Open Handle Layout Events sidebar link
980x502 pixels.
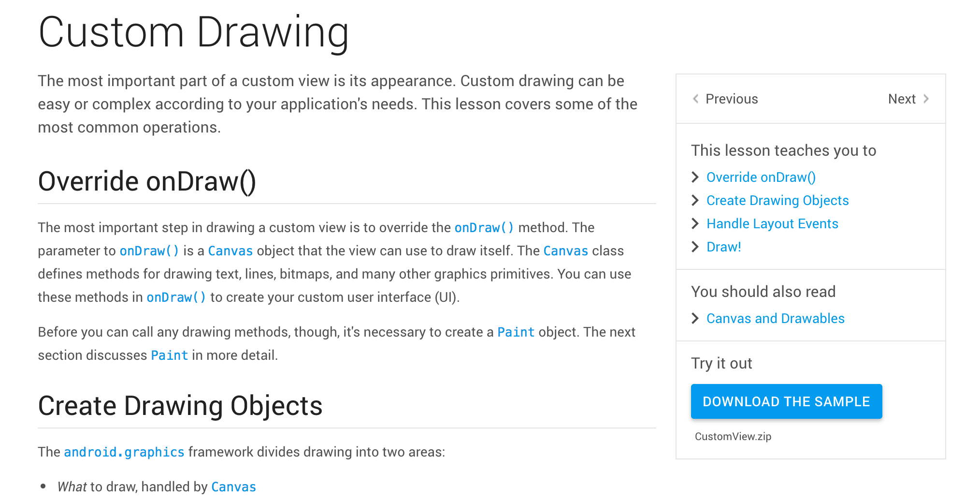(x=772, y=224)
